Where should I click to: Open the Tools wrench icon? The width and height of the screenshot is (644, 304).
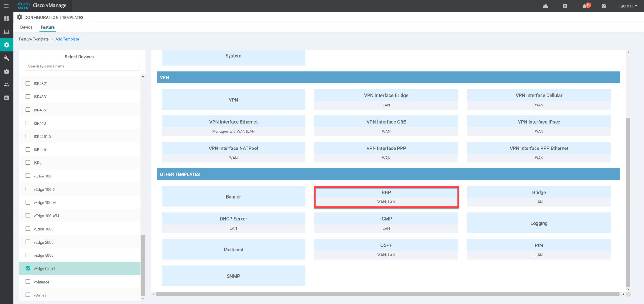[7, 58]
